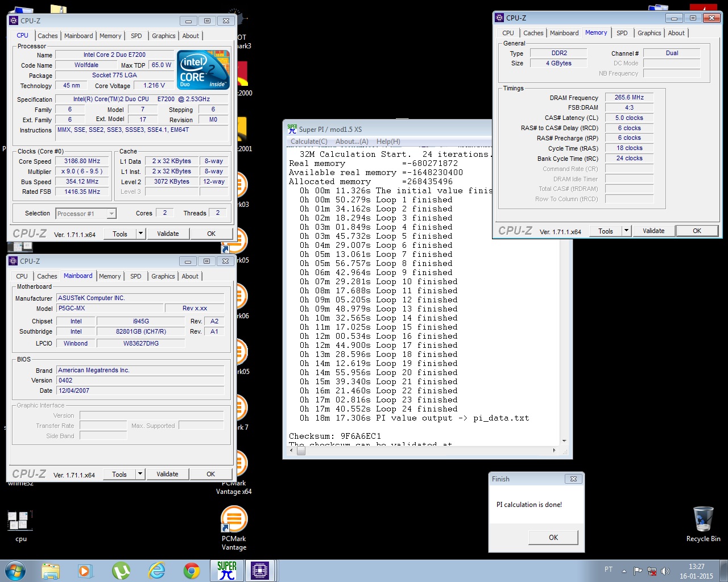The width and height of the screenshot is (728, 582).
Task: Open Windows Explorer from taskbar
Action: click(x=51, y=571)
